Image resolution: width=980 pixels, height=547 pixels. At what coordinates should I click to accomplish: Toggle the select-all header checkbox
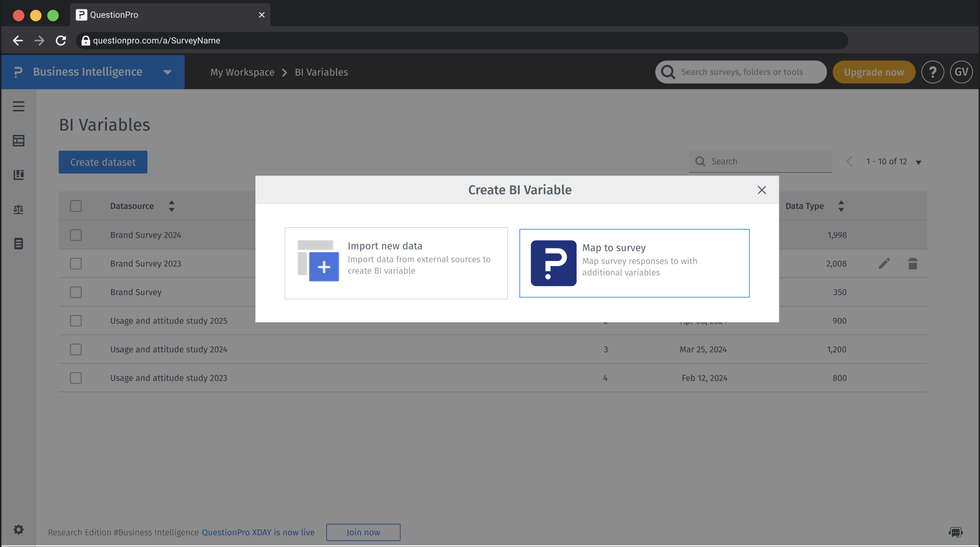point(76,206)
